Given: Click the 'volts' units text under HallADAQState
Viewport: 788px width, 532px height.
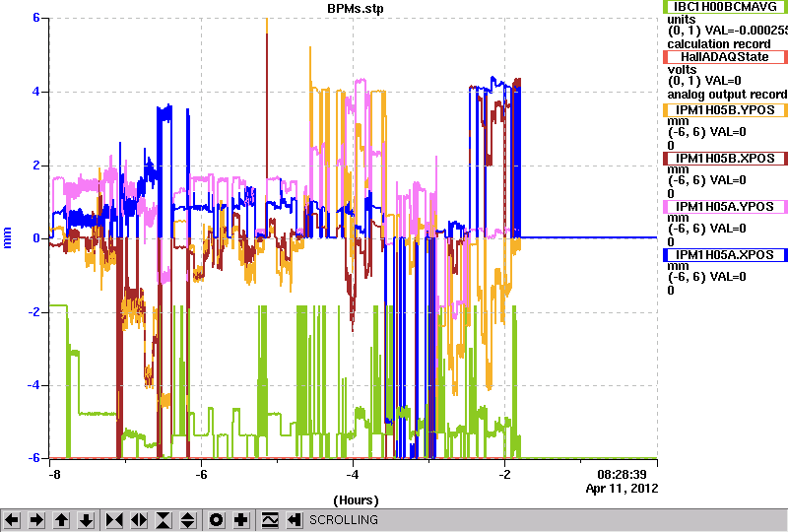Looking at the screenshot, I should click(x=682, y=69).
